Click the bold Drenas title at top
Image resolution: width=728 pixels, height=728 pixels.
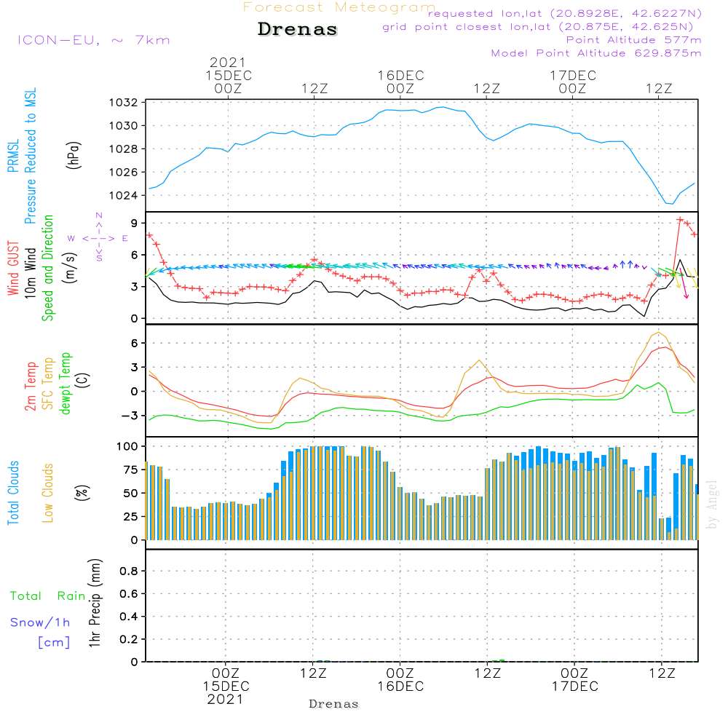pos(298,30)
